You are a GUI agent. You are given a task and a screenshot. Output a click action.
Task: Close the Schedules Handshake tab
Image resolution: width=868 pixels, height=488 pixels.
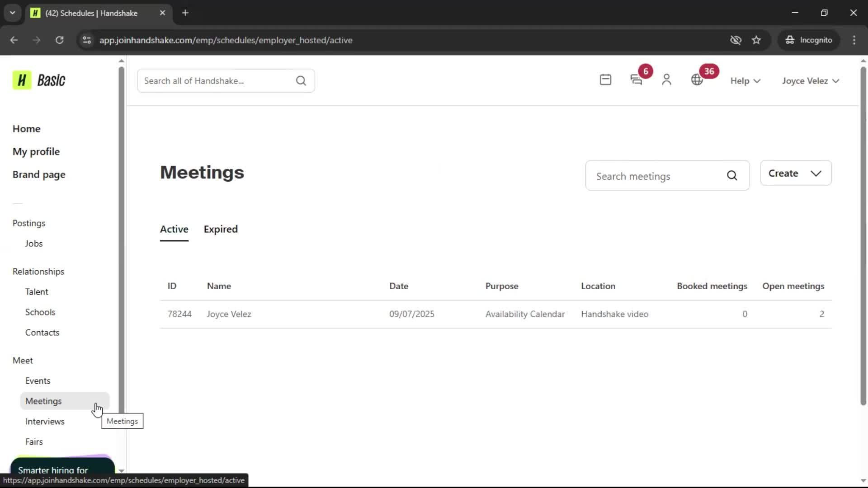click(x=162, y=13)
